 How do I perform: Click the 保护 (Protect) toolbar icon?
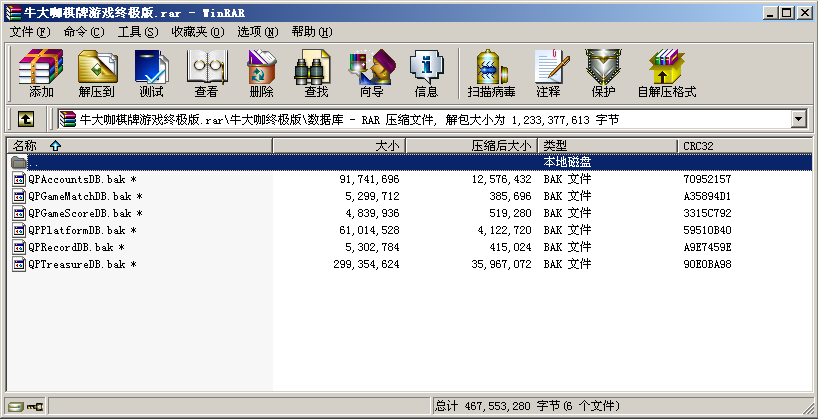(603, 74)
